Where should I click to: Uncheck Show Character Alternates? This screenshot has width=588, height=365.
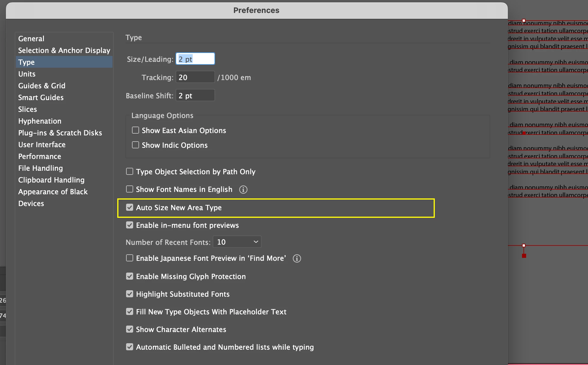coord(130,329)
